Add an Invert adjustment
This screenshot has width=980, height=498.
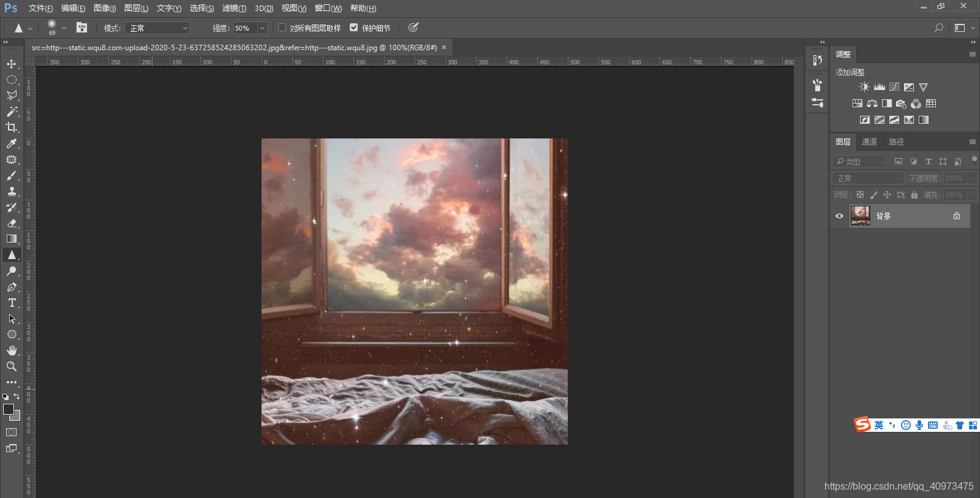click(x=865, y=120)
